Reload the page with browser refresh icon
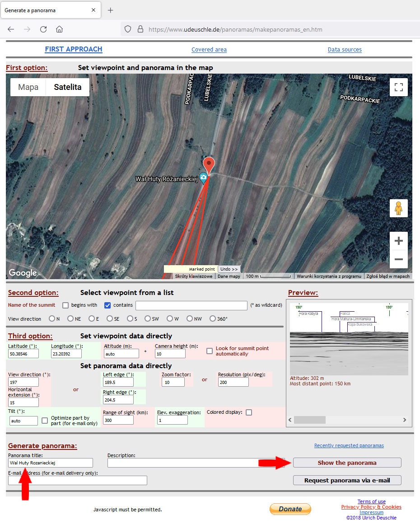This screenshot has width=420, height=524. [x=43, y=29]
